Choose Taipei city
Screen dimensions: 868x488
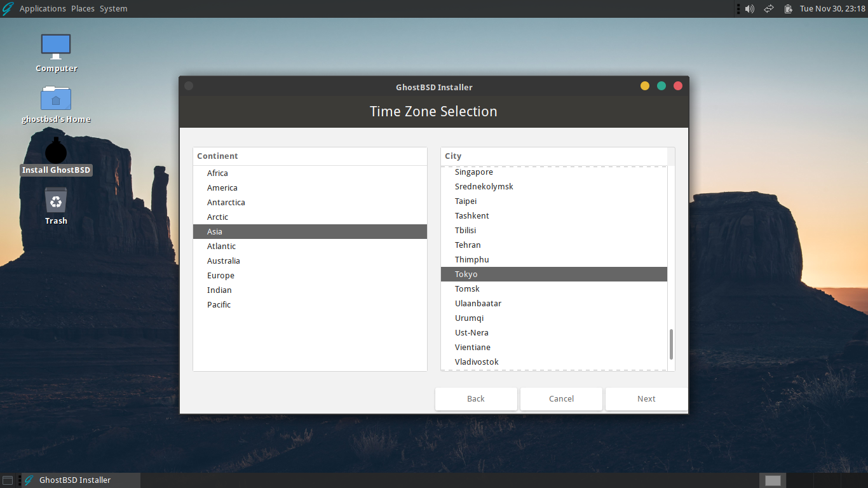[554, 201]
